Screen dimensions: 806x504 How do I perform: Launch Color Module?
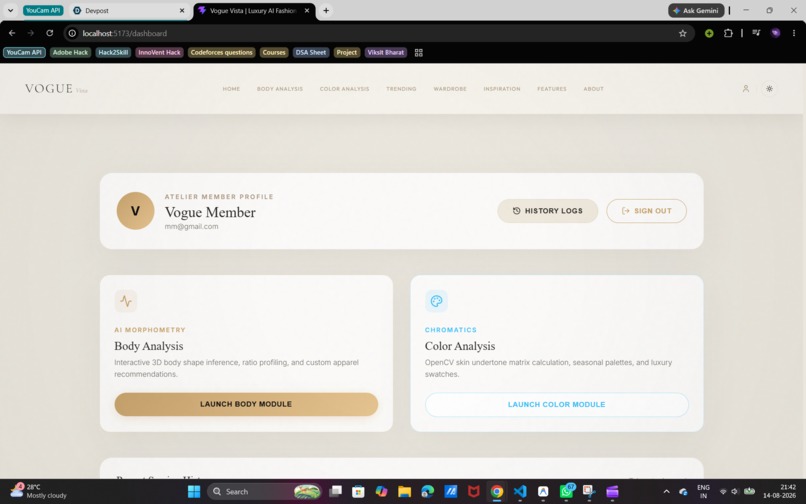click(x=557, y=405)
